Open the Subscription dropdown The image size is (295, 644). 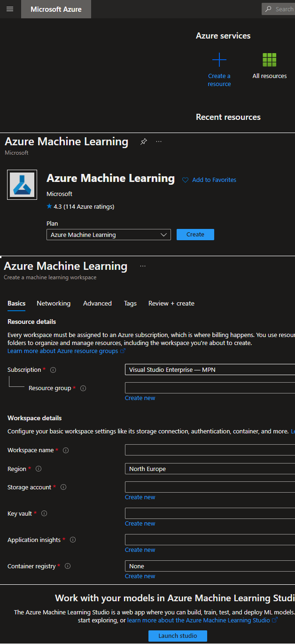(x=210, y=369)
